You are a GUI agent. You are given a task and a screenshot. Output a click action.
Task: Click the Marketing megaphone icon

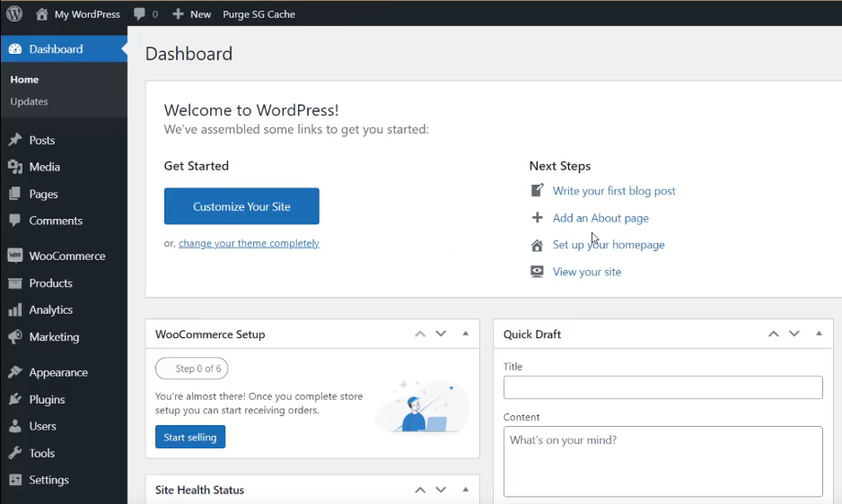[15, 336]
